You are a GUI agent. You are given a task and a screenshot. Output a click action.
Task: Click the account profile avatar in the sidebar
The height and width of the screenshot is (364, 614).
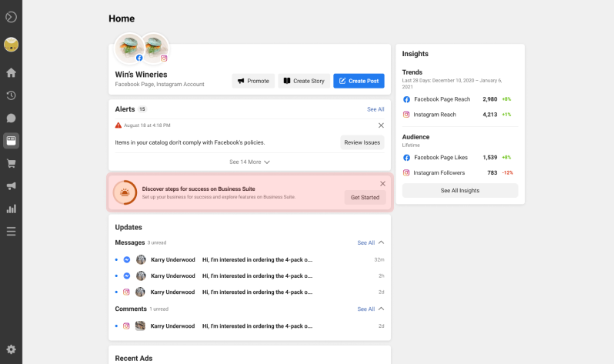pos(11,45)
